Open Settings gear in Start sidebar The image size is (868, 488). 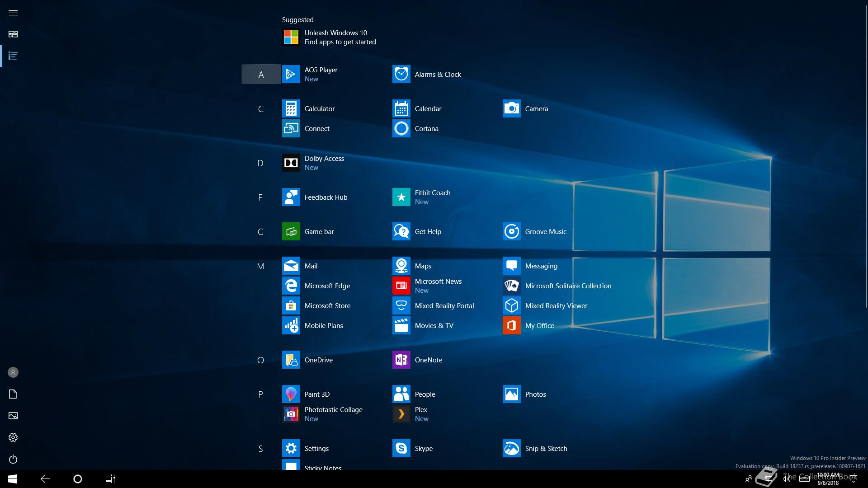[13, 437]
